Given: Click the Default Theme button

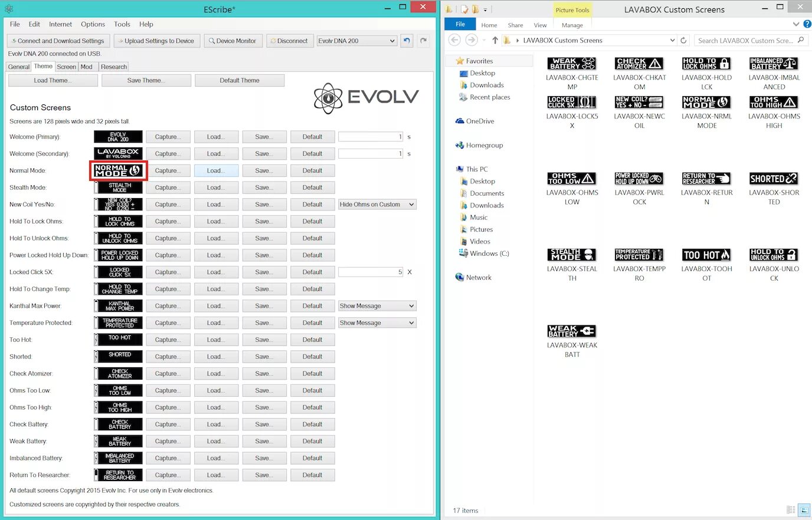Looking at the screenshot, I should click(x=240, y=80).
